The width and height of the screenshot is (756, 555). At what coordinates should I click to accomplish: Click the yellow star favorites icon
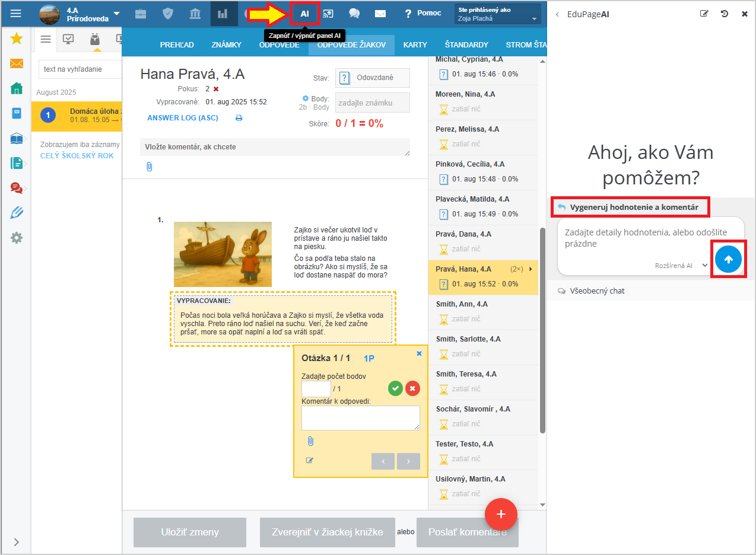pos(17,39)
